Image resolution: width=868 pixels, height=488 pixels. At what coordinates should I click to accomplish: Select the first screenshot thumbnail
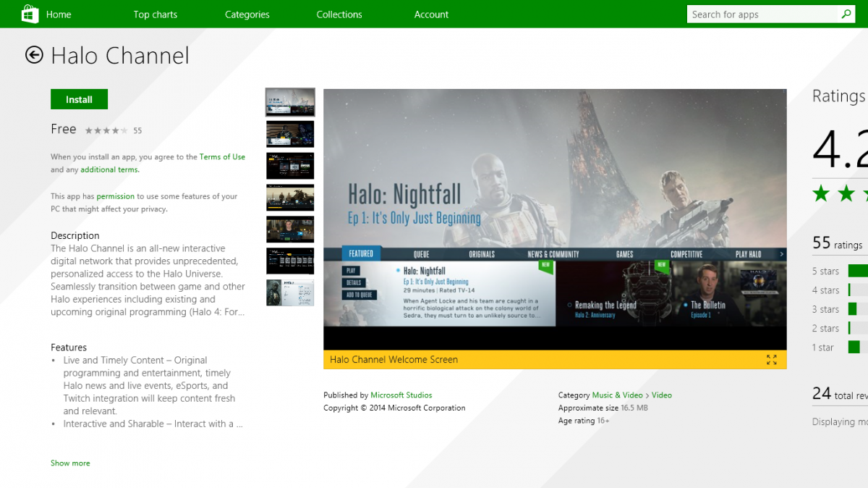(290, 102)
